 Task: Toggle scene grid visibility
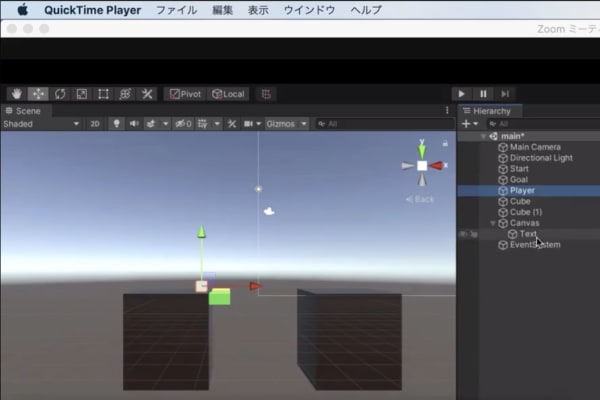point(202,124)
